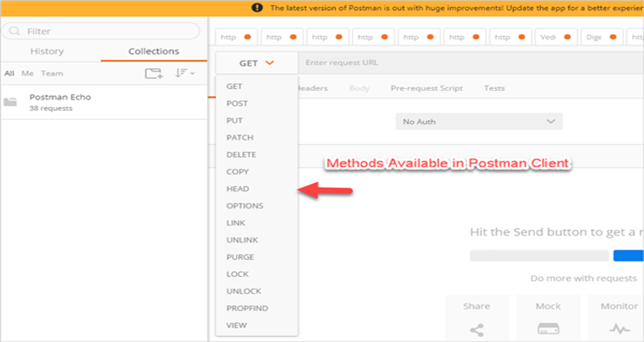This screenshot has width=644, height=342.
Task: Select VIEW from the methods list
Action: [237, 325]
